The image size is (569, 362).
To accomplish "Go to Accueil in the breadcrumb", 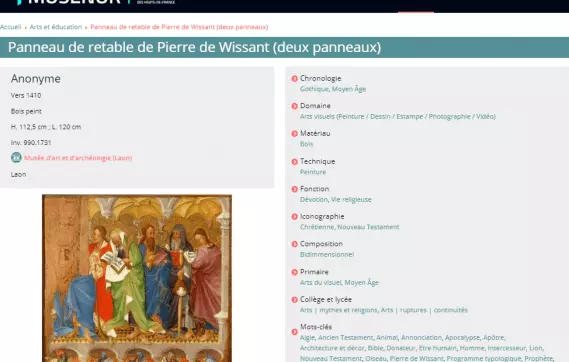I will [11, 27].
